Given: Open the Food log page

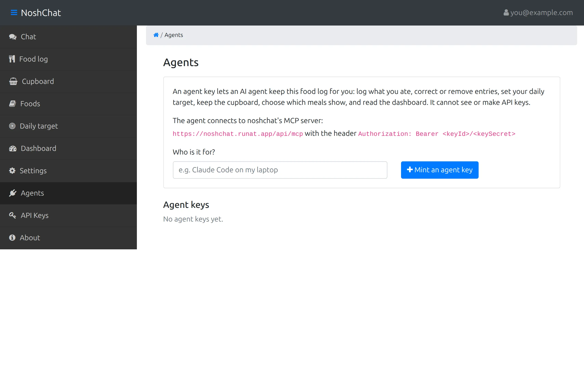Looking at the screenshot, I should [x=68, y=59].
